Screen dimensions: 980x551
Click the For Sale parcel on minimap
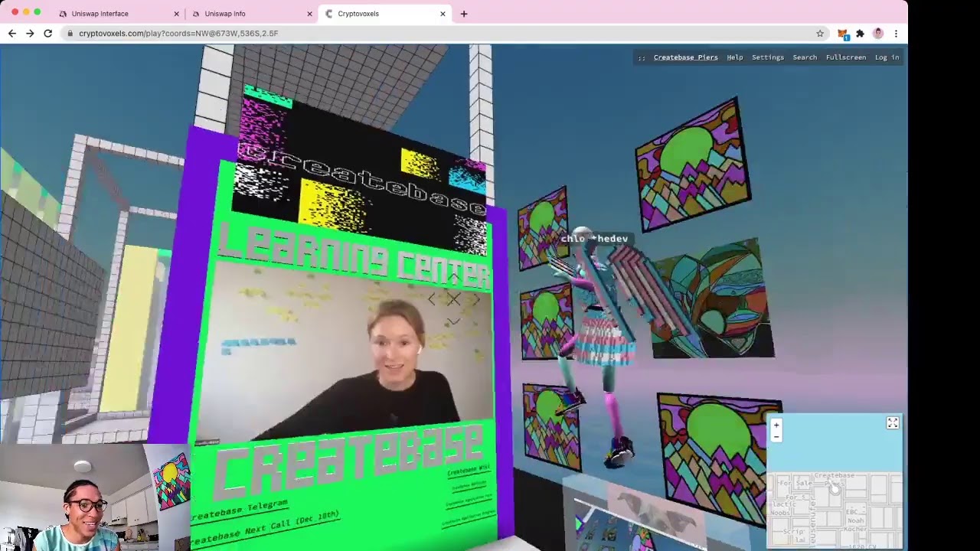(795, 484)
